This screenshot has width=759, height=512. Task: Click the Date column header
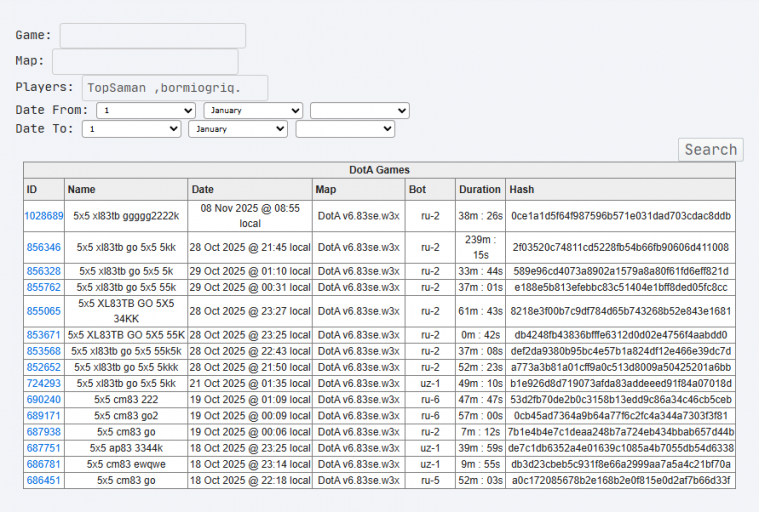250,189
